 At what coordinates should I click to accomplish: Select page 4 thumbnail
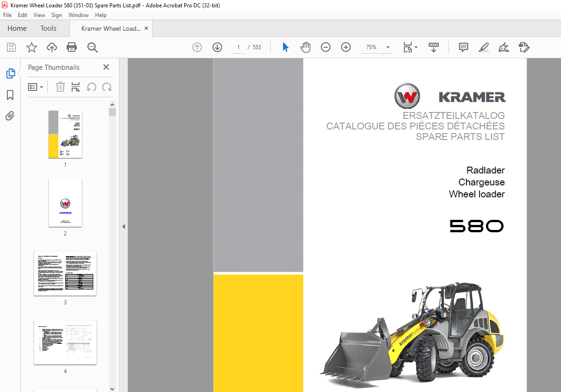[x=65, y=342]
